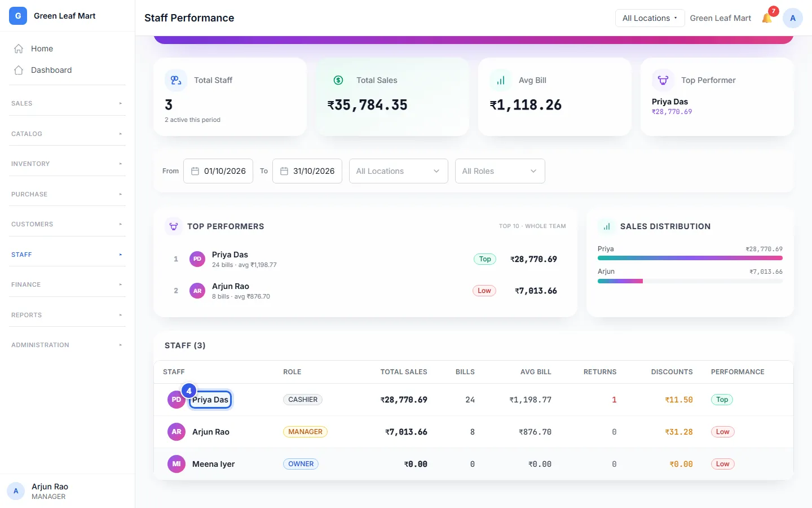Viewport: 812px width, 508px height.
Task: Open notifications bell with 7 badge
Action: [768, 17]
